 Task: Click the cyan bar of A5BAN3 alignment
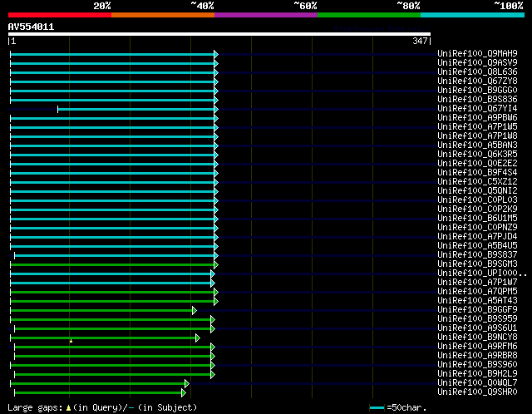(113, 146)
